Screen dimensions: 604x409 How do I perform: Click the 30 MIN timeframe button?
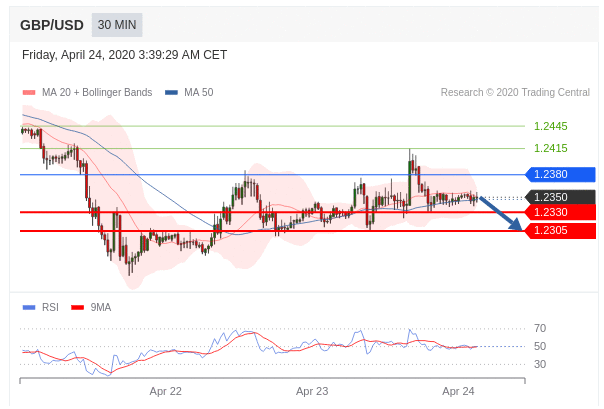coord(117,25)
